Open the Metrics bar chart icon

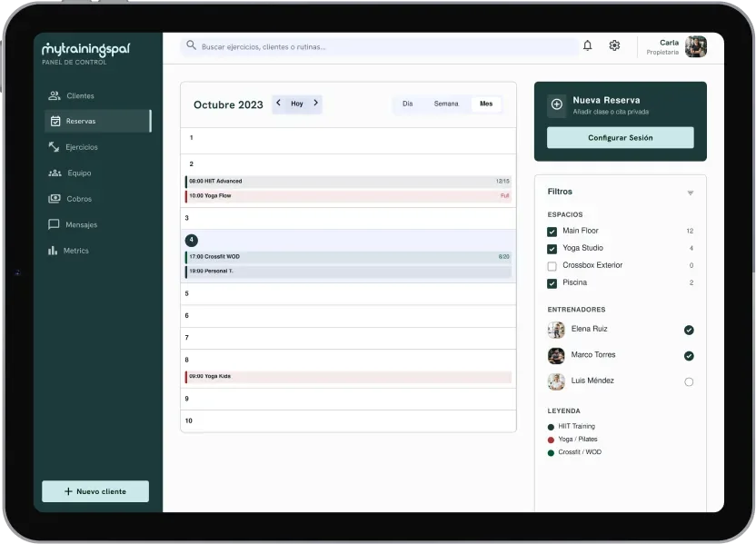click(x=52, y=251)
